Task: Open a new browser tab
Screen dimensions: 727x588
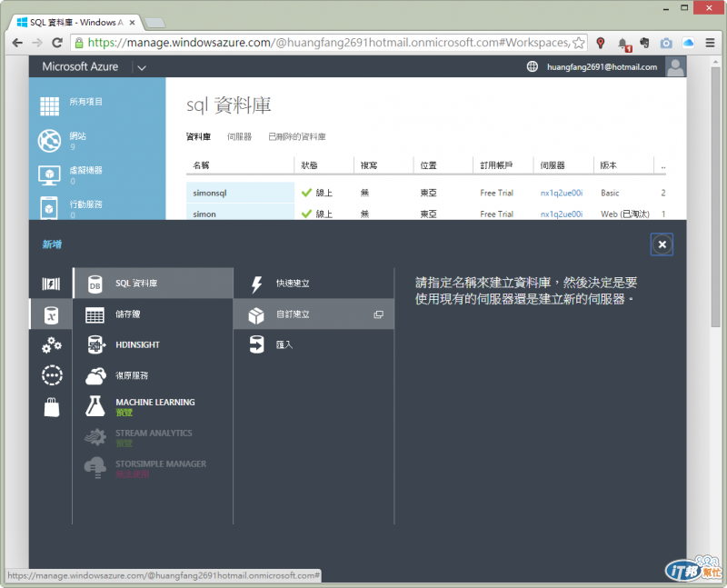Action: (154, 23)
